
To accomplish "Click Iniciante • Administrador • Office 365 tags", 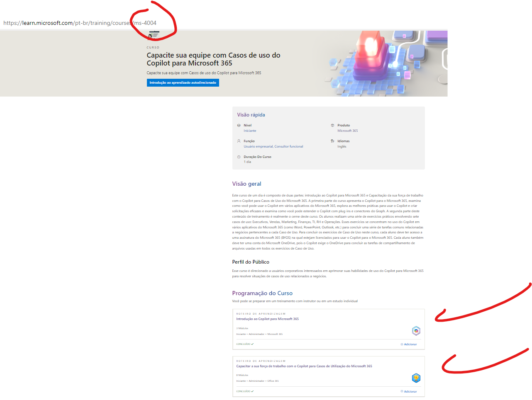I will [x=257, y=381].
